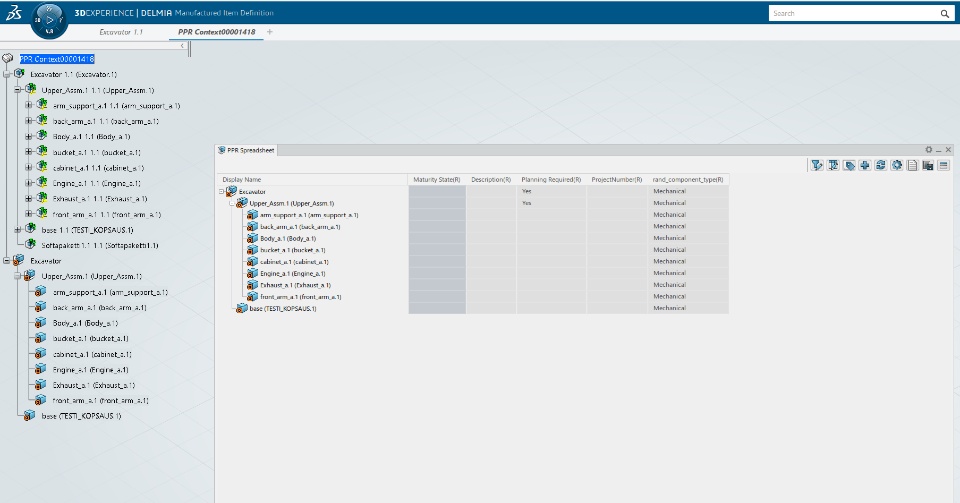Image resolution: width=960 pixels, height=503 pixels.
Task: Click the Excavator 1.1 product icon in tree
Action: pyautogui.click(x=20, y=73)
